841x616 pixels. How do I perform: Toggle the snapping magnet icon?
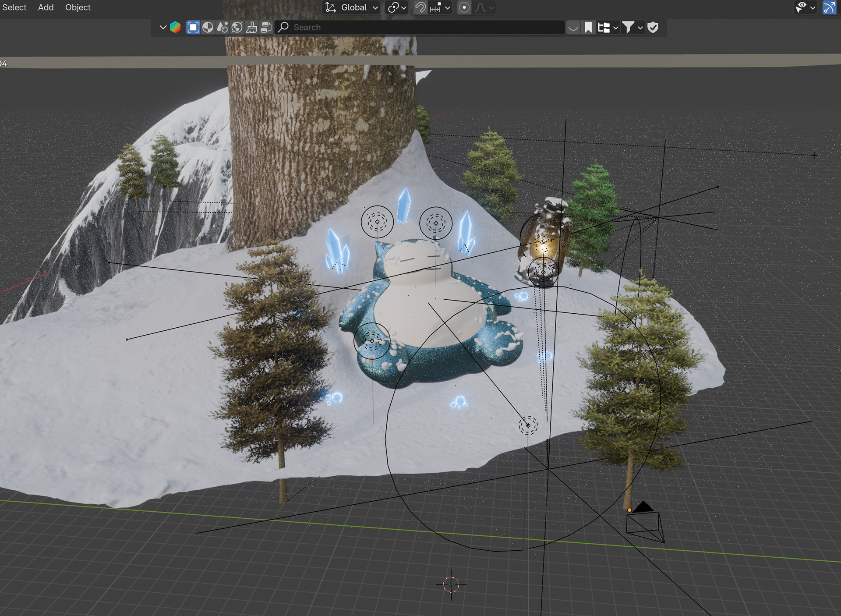pos(420,7)
